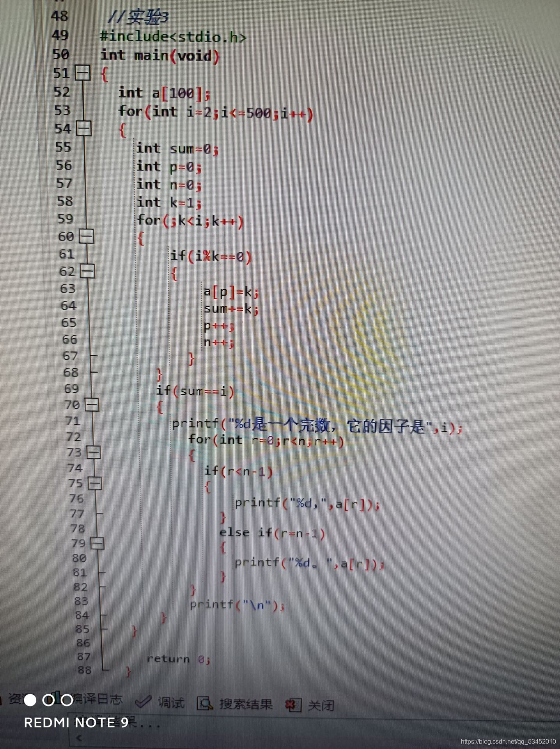This screenshot has width=560, height=749.
Task: Click the int k=1; line
Action: point(169,202)
